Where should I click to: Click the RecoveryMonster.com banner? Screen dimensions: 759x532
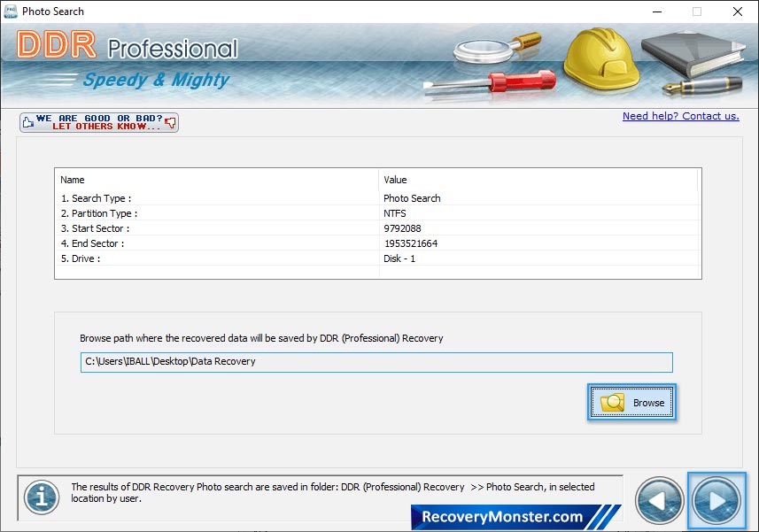(516, 517)
